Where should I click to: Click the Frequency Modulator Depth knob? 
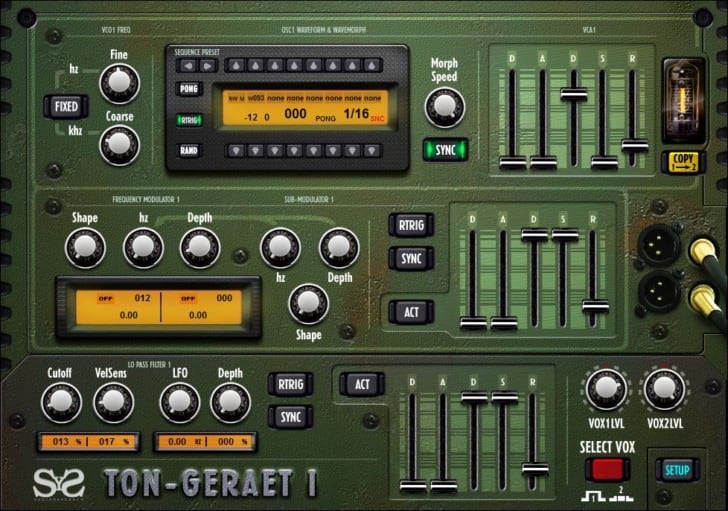(200, 248)
